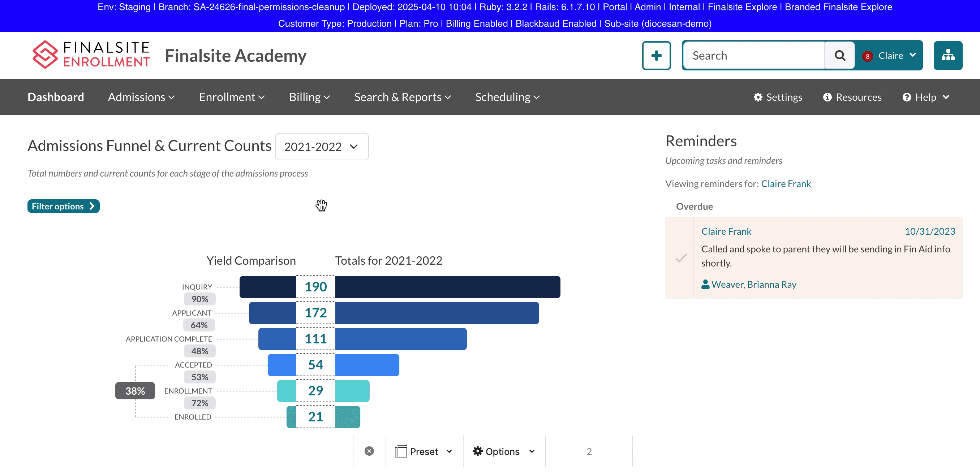
Task: Go to the Dashboard tab
Action: (x=56, y=97)
